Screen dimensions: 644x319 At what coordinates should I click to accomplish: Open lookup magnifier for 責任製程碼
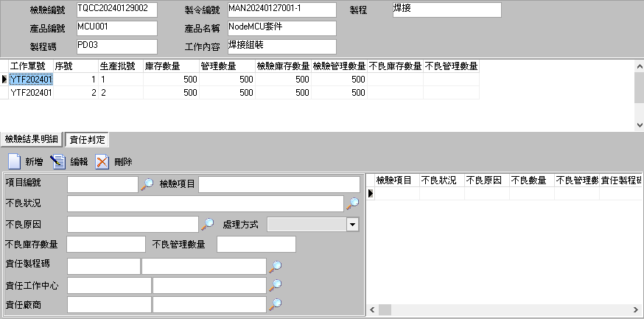275,267
